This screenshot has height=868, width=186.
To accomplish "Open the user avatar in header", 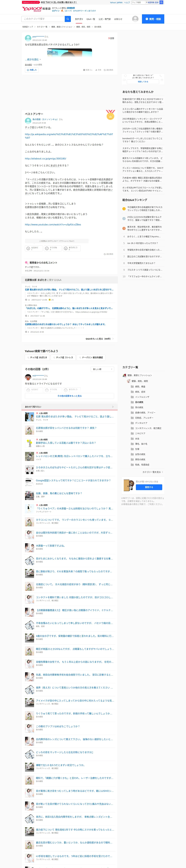I will click(x=135, y=19).
